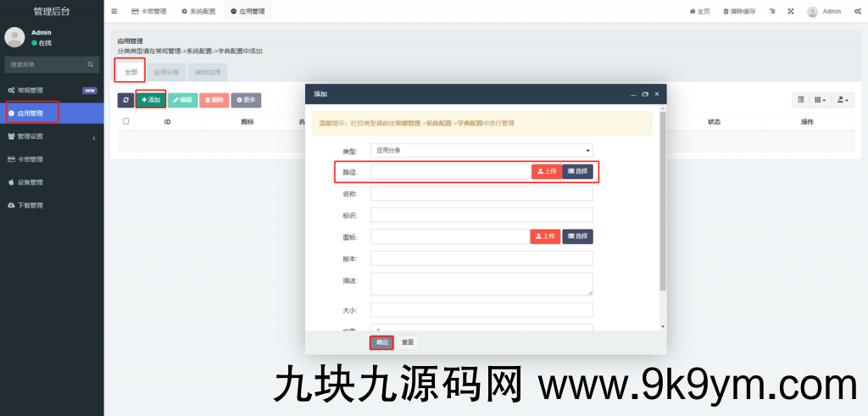The height and width of the screenshot is (416, 868).
Task: Select the 应用管理 top tab
Action: click(248, 11)
